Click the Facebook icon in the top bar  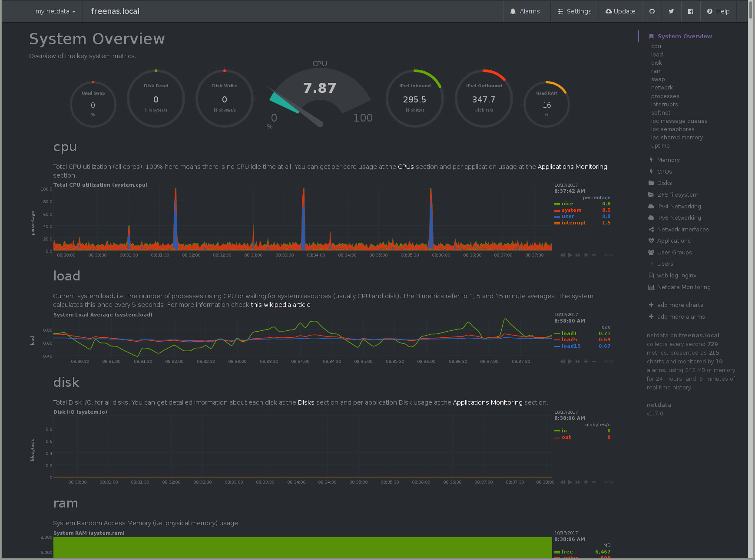coord(690,11)
